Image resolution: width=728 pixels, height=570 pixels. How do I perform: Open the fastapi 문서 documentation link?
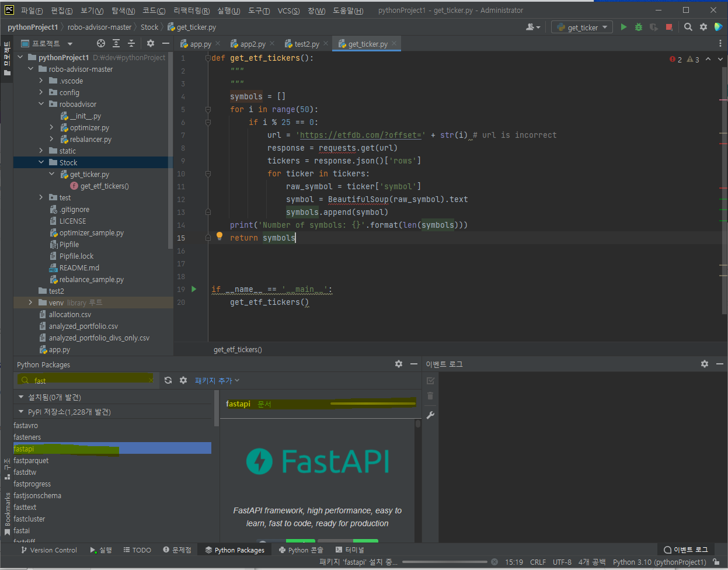tap(264, 404)
